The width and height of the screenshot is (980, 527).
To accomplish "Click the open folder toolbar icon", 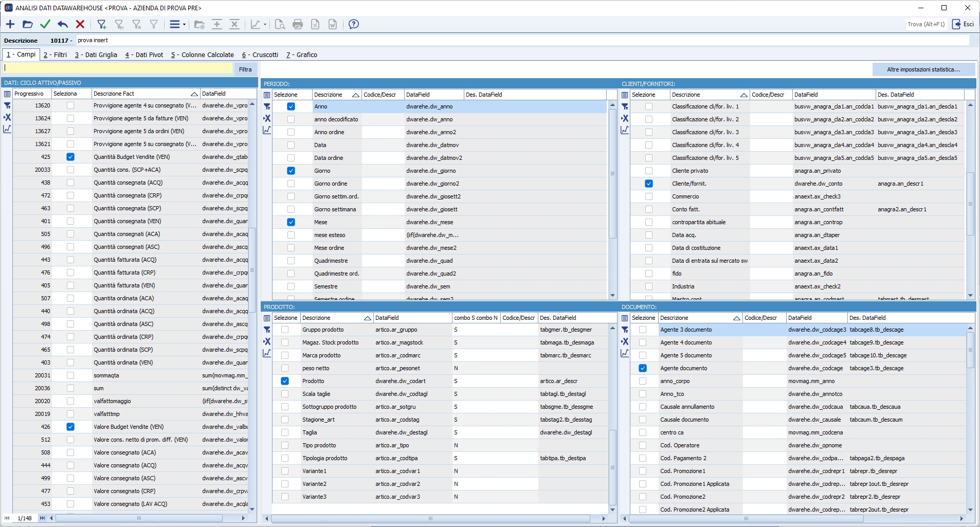I will (28, 24).
